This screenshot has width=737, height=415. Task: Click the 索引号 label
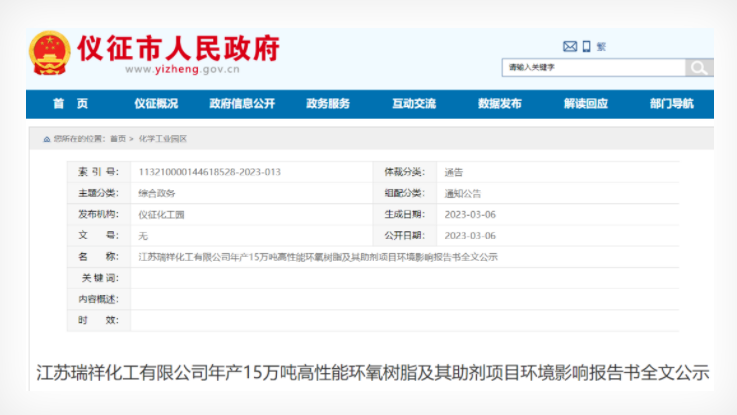98,172
